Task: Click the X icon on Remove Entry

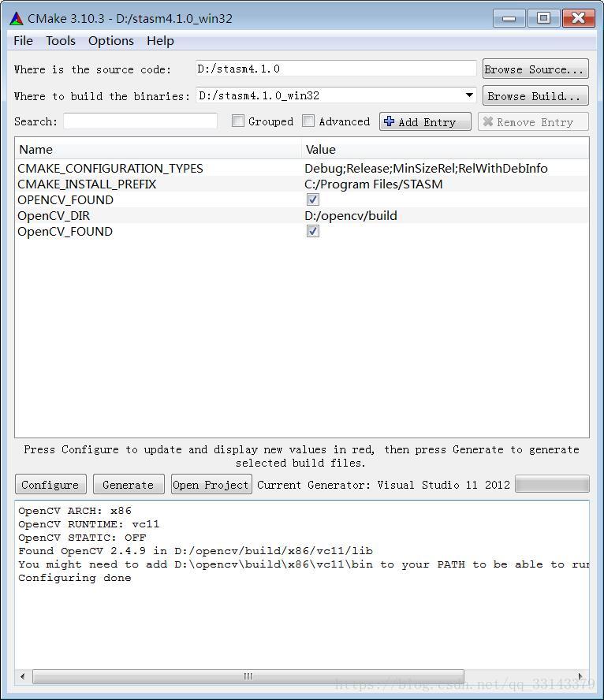Action: (488, 121)
